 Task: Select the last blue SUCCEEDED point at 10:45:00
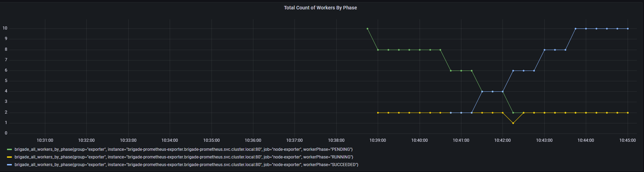tap(628, 28)
